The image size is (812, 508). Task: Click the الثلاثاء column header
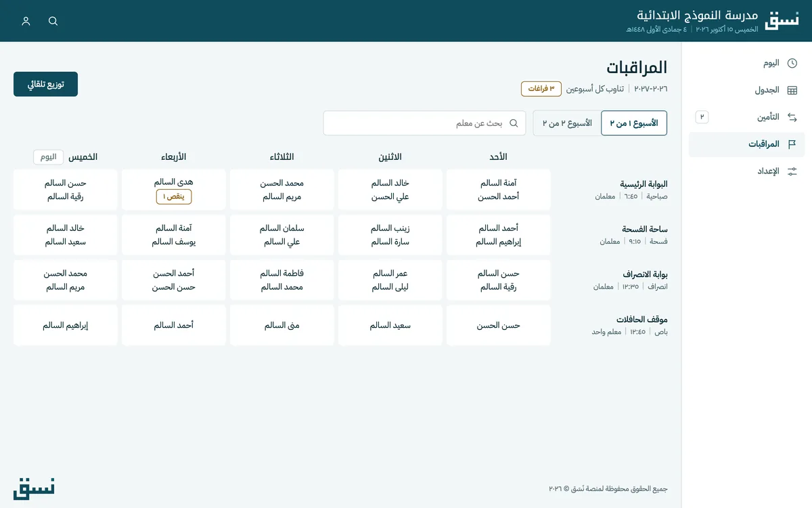click(x=282, y=157)
